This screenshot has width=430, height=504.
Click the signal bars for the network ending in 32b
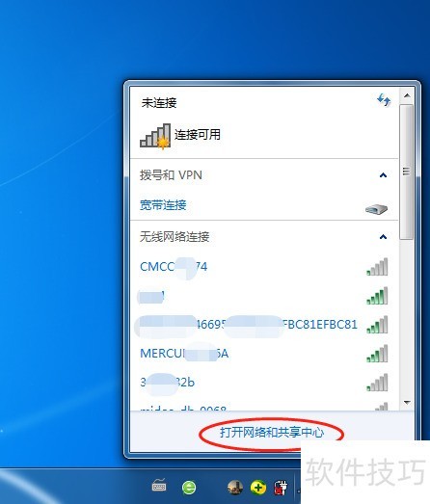click(x=377, y=383)
